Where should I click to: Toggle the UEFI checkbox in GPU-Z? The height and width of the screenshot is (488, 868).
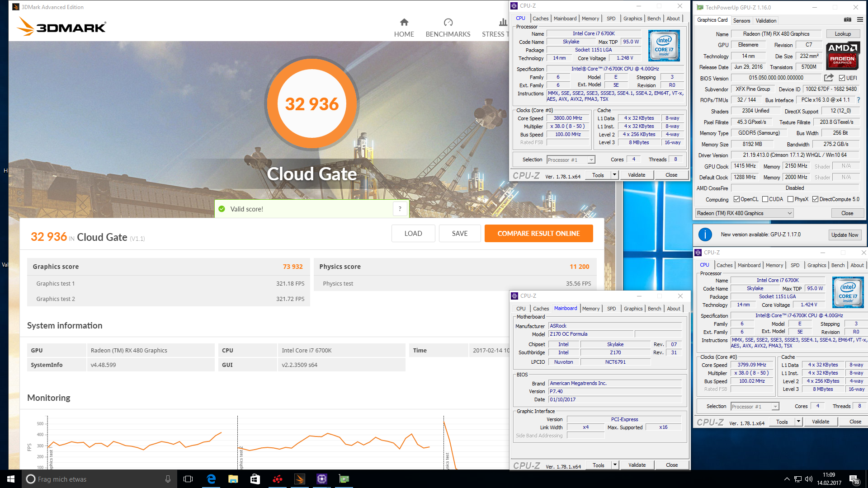[842, 78]
